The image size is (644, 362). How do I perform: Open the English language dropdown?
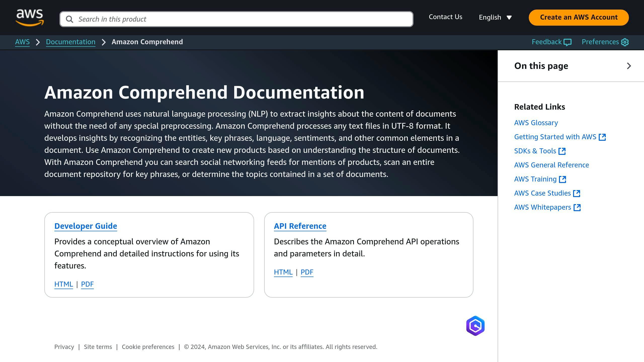point(495,17)
